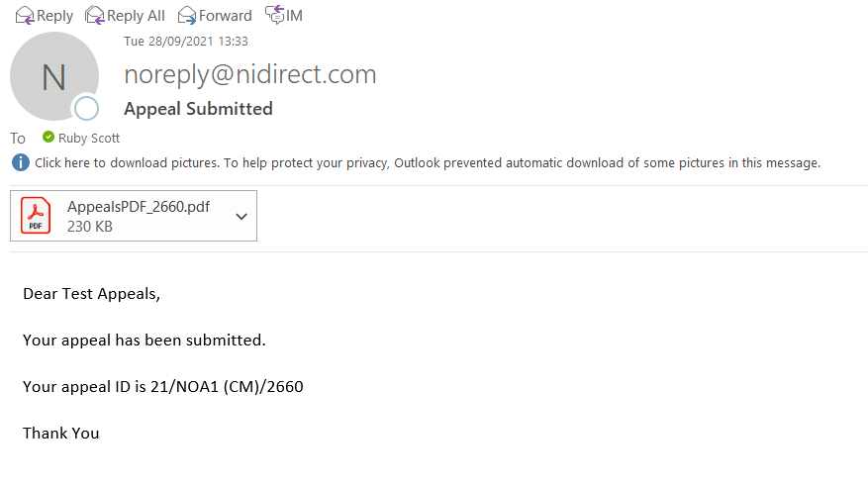The width and height of the screenshot is (868, 489).
Task: Click the appeal ID line in the message body
Action: point(162,387)
